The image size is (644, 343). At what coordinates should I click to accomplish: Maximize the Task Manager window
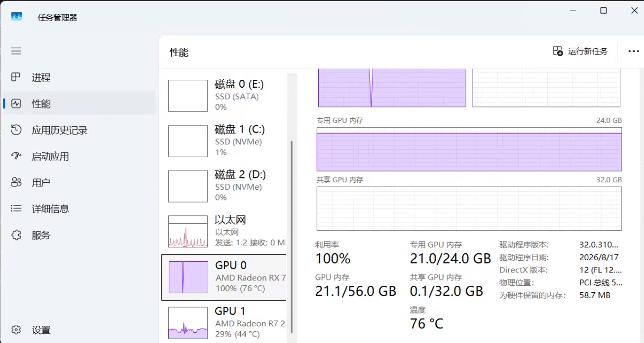[x=604, y=10]
